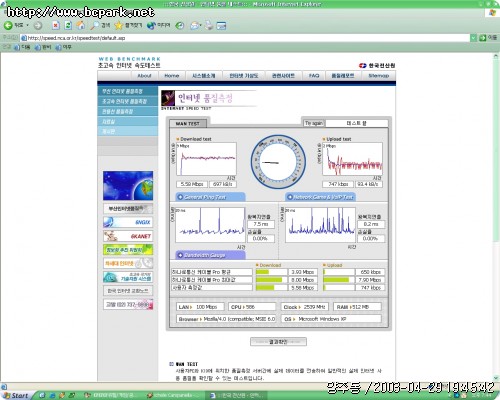
Task: Click the Stop loading page icon
Action: [x=56, y=25]
